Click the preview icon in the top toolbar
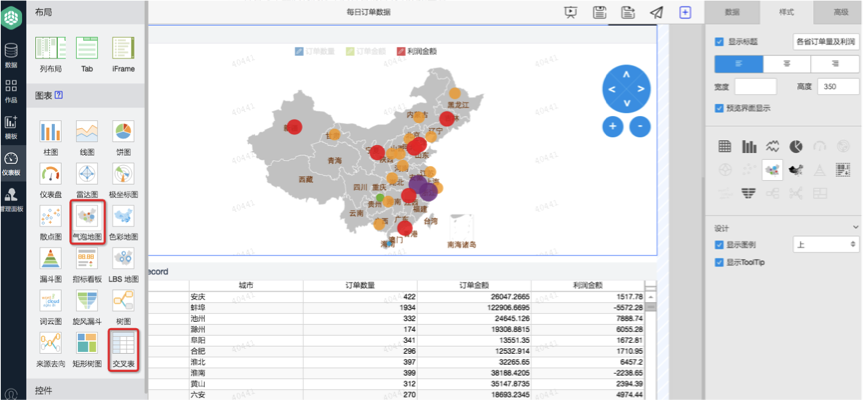 (571, 12)
